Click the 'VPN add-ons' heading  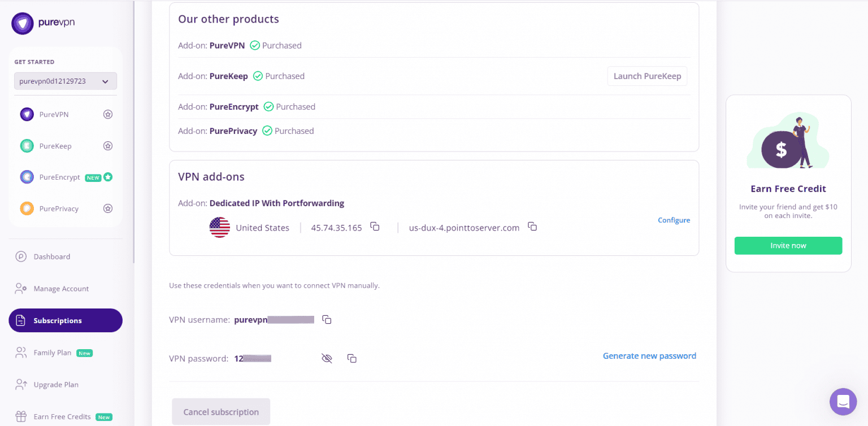[x=211, y=177]
